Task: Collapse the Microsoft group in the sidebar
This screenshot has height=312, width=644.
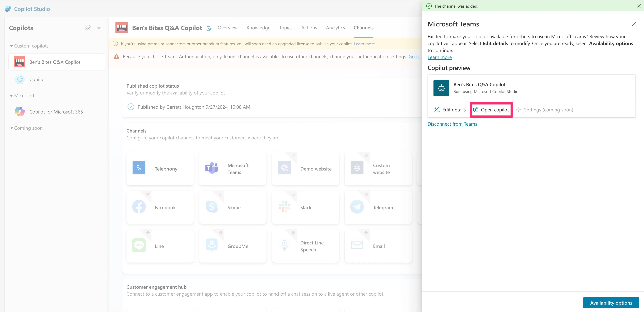Action: (11, 96)
